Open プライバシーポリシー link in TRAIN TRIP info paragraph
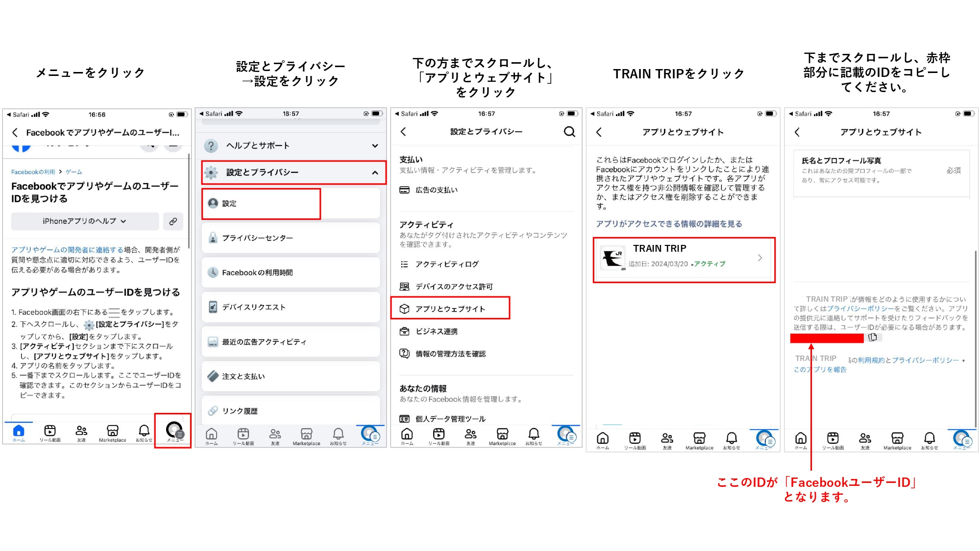 (x=860, y=309)
